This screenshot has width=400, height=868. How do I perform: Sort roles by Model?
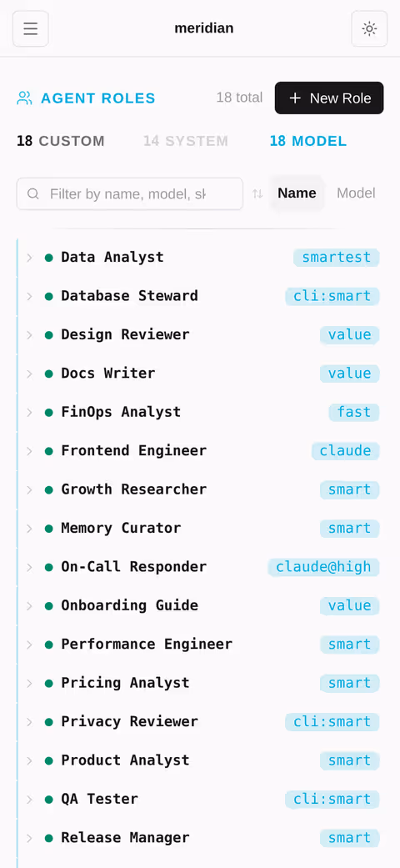tap(357, 193)
